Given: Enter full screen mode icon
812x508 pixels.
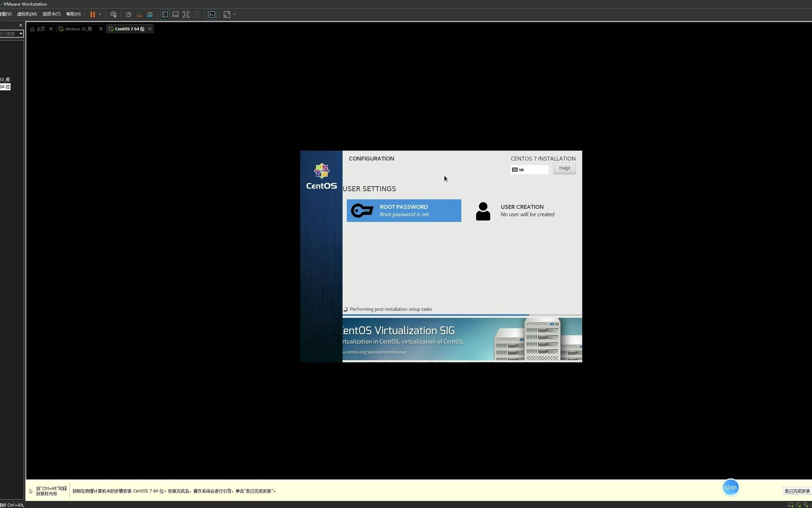Looking at the screenshot, I should tap(186, 14).
